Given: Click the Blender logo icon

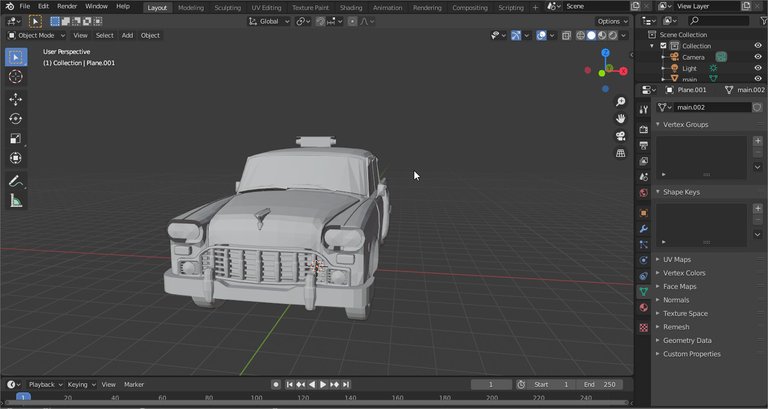Looking at the screenshot, I should click(10, 6).
